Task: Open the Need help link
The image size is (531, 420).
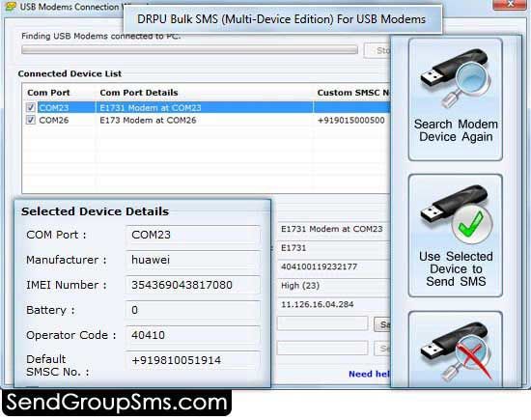Action: (369, 374)
